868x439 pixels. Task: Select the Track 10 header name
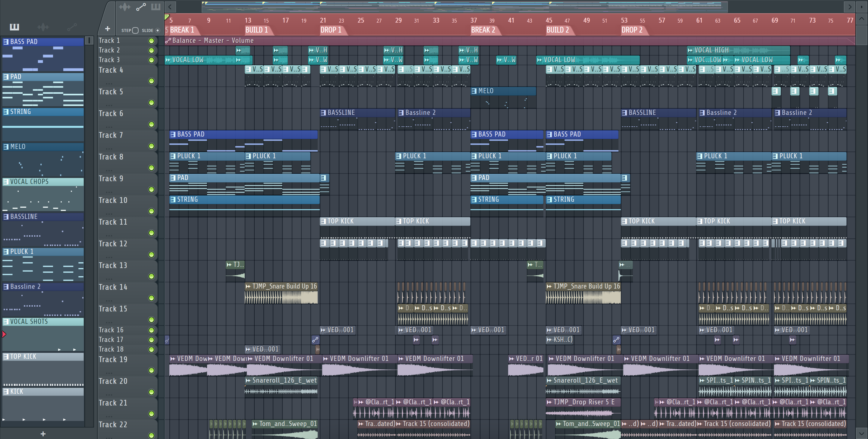113,200
